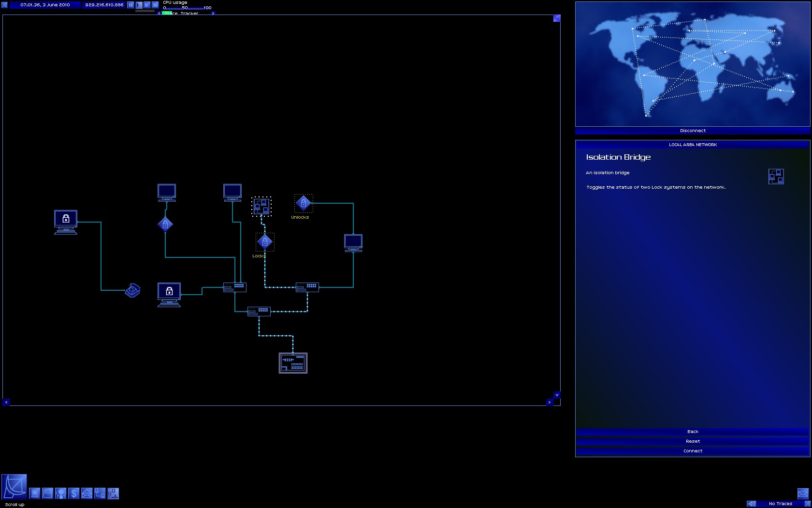Click the Reset button
The height and width of the screenshot is (508, 812).
[693, 441]
